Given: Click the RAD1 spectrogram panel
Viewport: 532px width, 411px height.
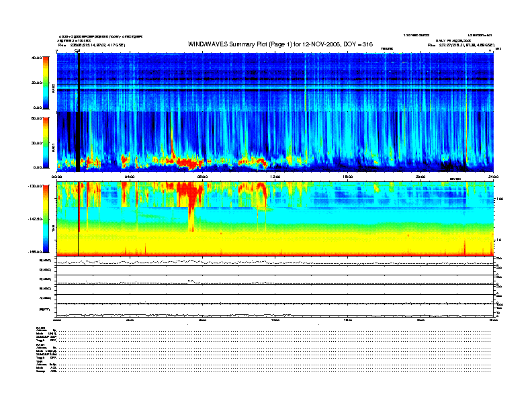Looking at the screenshot, I should click(275, 142).
